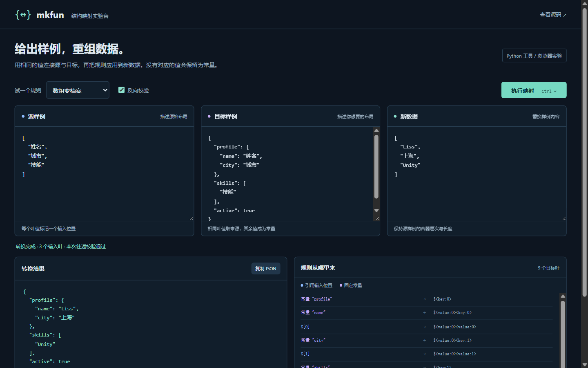Click the status text 转换完成 line
Image resolution: width=588 pixels, height=368 pixels.
(61, 247)
